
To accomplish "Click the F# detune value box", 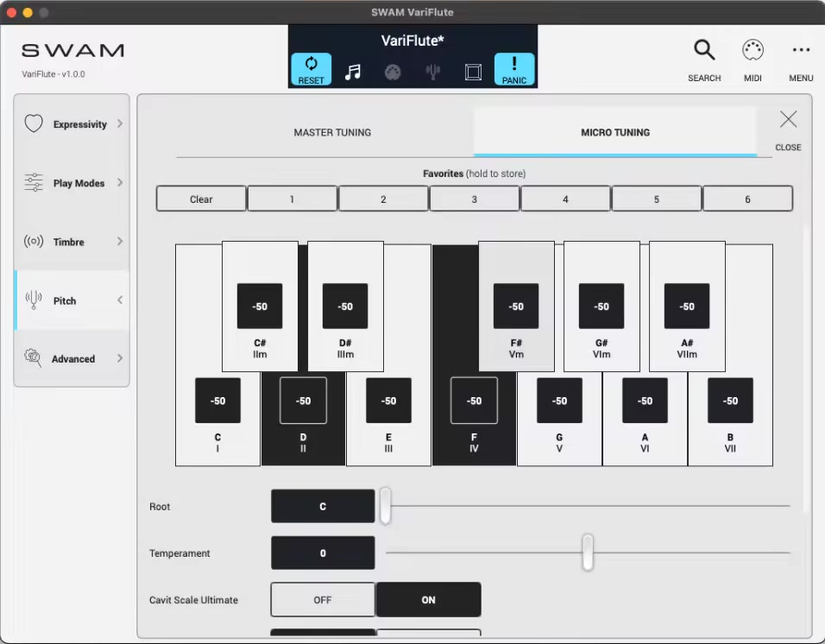I will 516,306.
